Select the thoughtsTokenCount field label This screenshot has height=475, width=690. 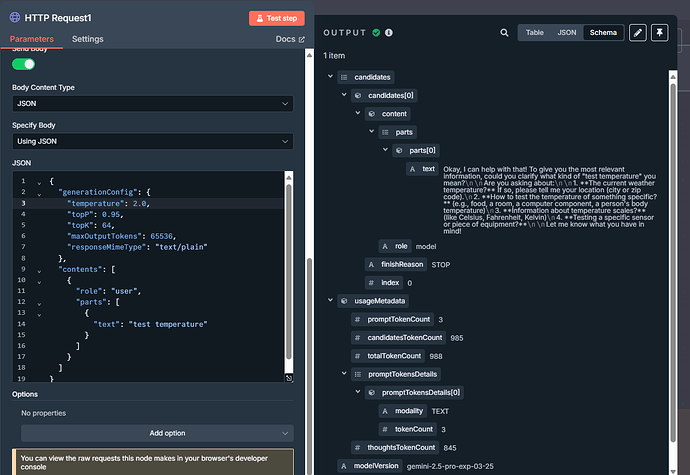[401, 447]
